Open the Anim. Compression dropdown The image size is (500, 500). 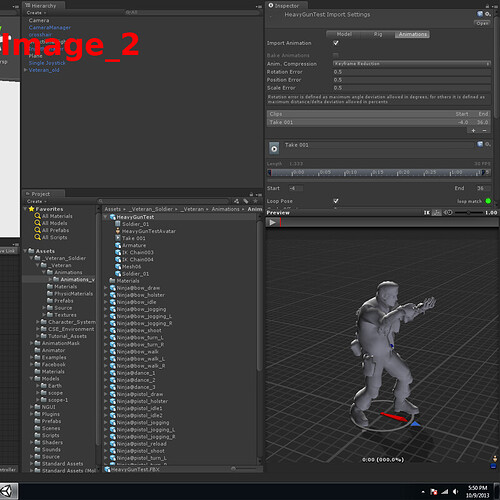[412, 64]
